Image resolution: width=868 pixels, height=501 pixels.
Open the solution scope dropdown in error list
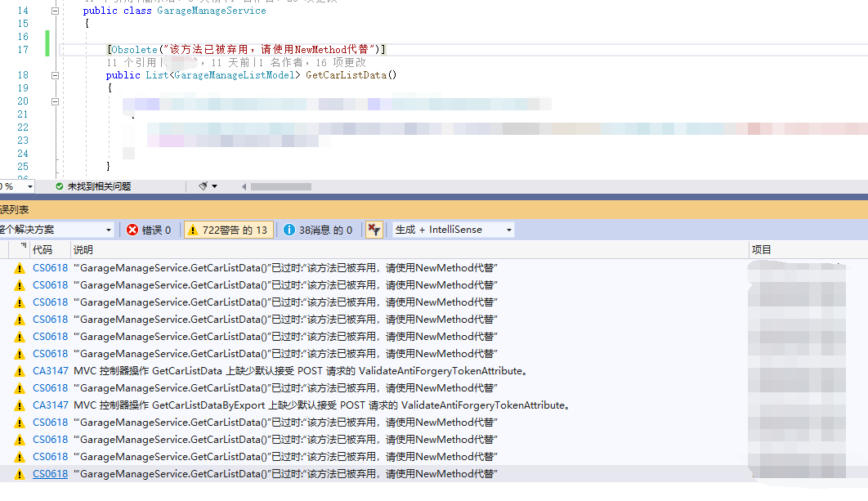pyautogui.click(x=56, y=230)
